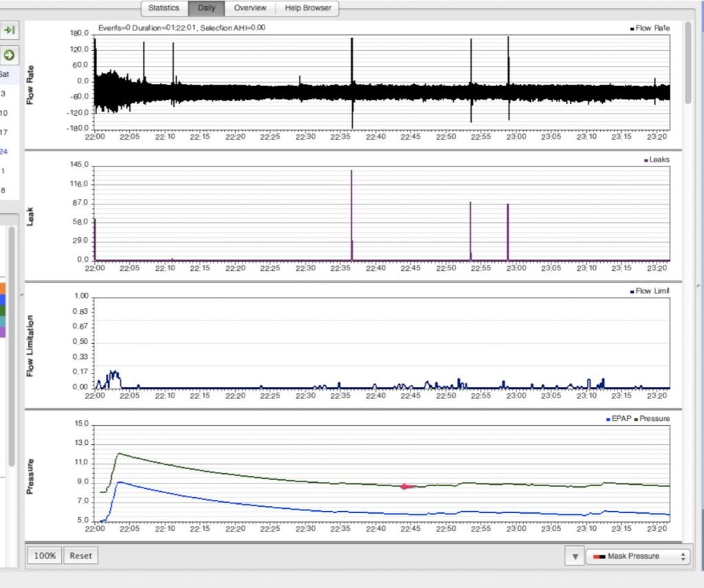
Task: Click the Leak vertical axis title
Action: pos(30,216)
